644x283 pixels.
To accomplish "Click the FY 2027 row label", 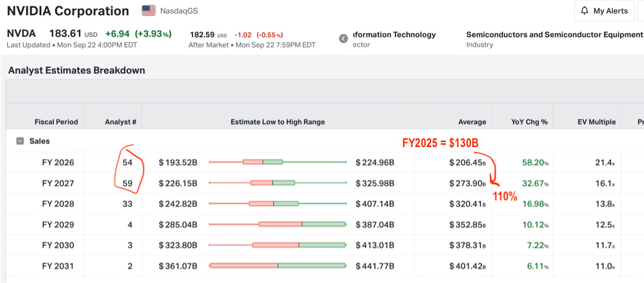I will [58, 183].
